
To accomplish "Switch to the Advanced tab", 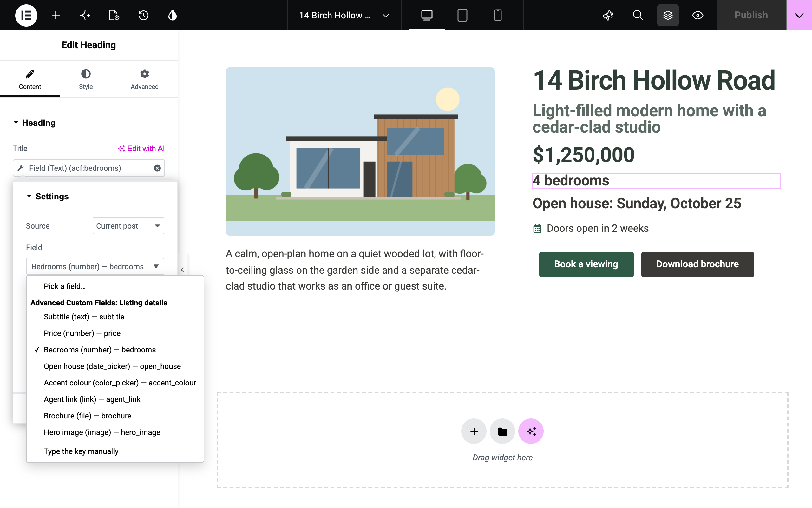I will click(x=145, y=80).
